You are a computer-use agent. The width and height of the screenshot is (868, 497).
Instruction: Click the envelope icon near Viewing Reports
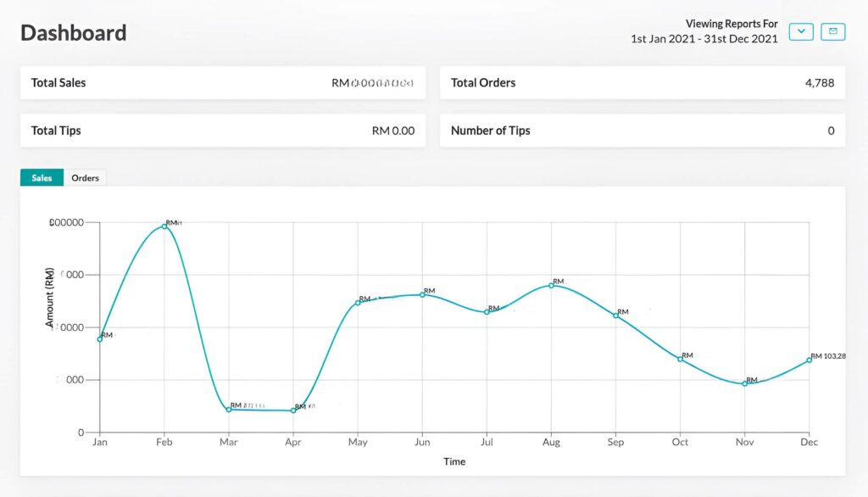832,31
